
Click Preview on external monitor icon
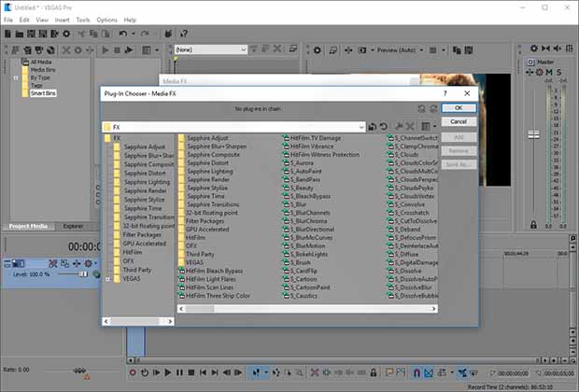pyautogui.click(x=332, y=49)
